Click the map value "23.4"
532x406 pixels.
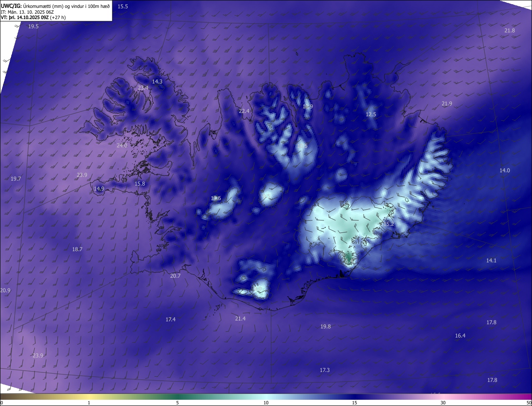click(x=143, y=88)
